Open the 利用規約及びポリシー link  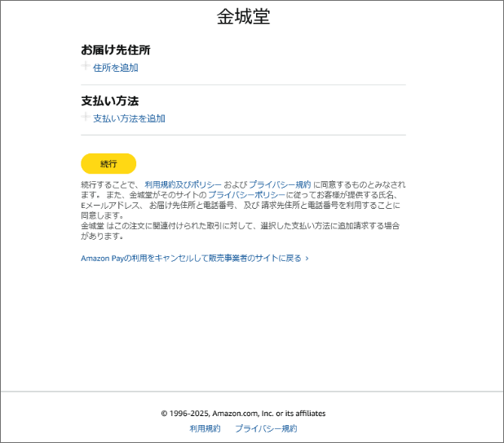tap(183, 185)
